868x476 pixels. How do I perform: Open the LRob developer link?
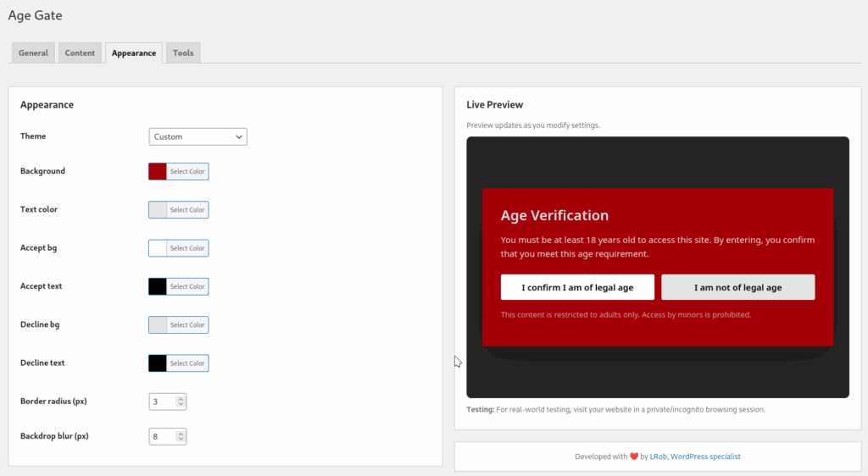click(658, 457)
